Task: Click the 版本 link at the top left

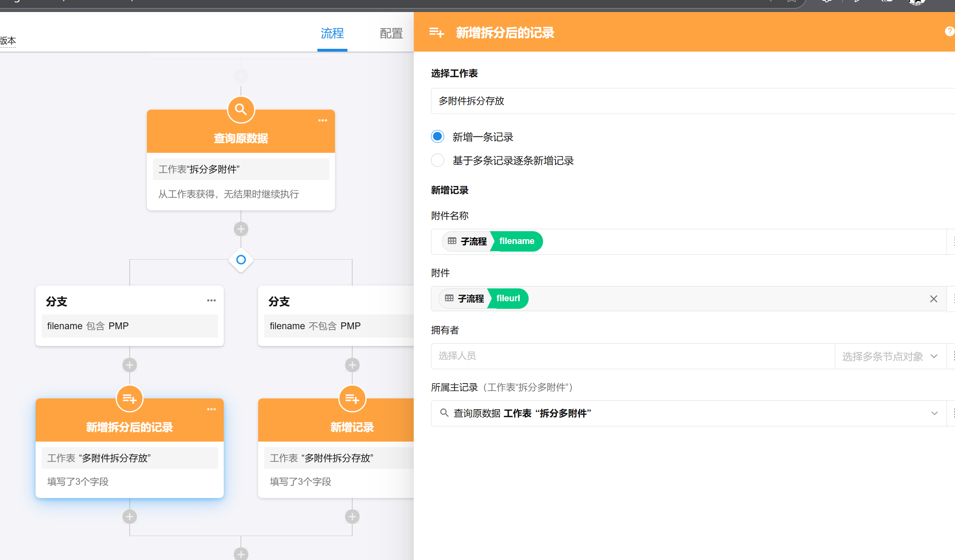Action: [8, 40]
